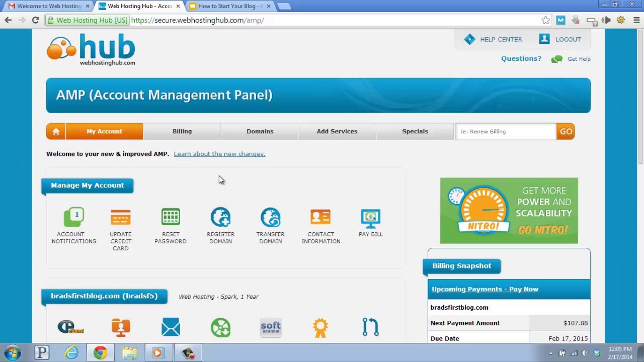Viewport: 644px width, 362px height.
Task: Click the blue M extension icon
Action: tap(560, 20)
